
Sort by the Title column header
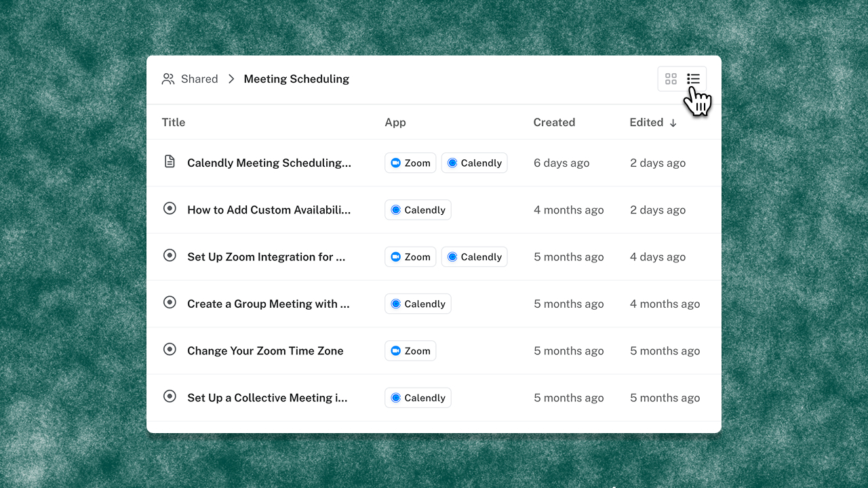[174, 123]
